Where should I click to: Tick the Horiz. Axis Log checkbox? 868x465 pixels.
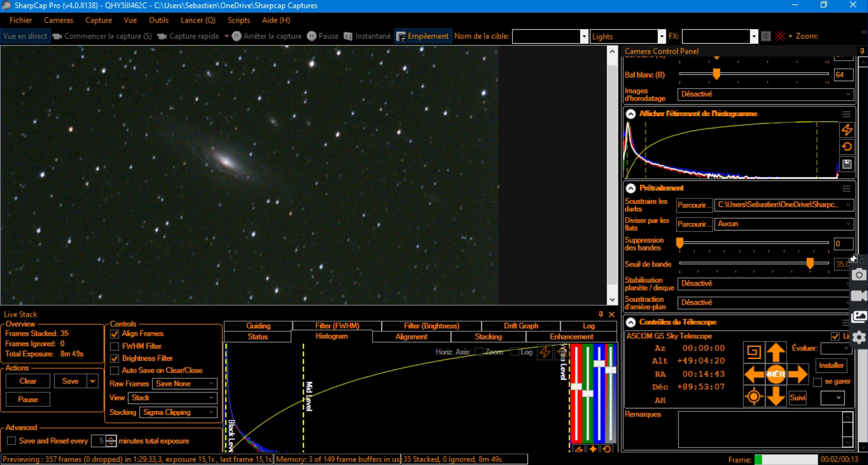[x=514, y=352]
